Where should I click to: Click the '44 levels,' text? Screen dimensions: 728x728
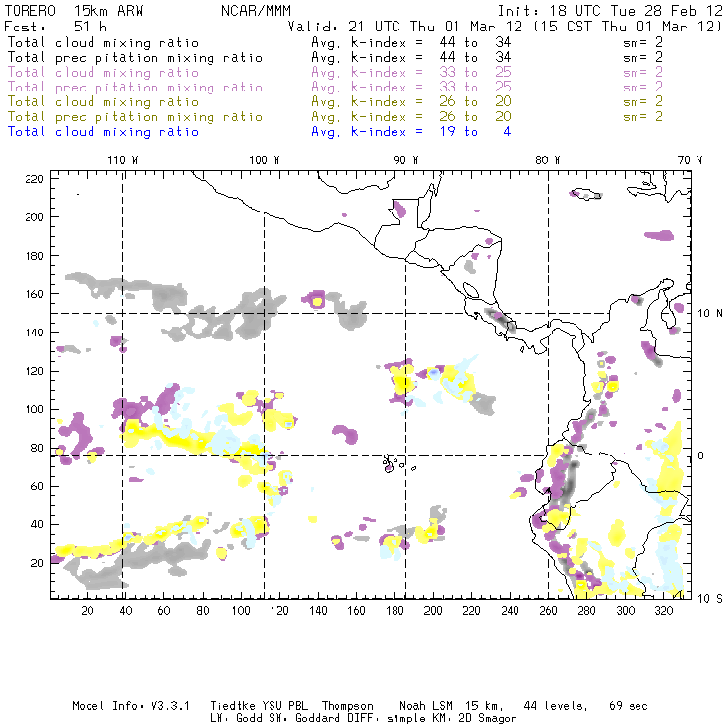556,706
